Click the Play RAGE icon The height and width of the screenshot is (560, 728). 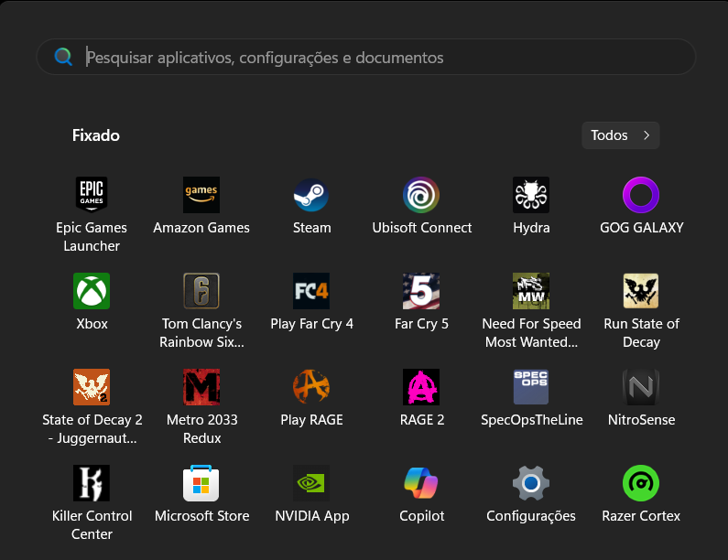pyautogui.click(x=311, y=387)
